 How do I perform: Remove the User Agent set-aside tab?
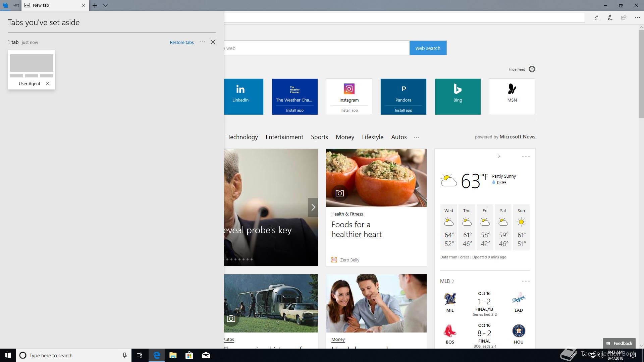[48, 83]
